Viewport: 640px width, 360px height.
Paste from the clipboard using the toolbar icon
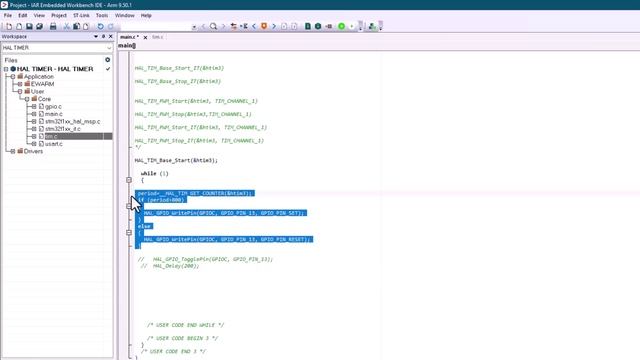pos(86,27)
